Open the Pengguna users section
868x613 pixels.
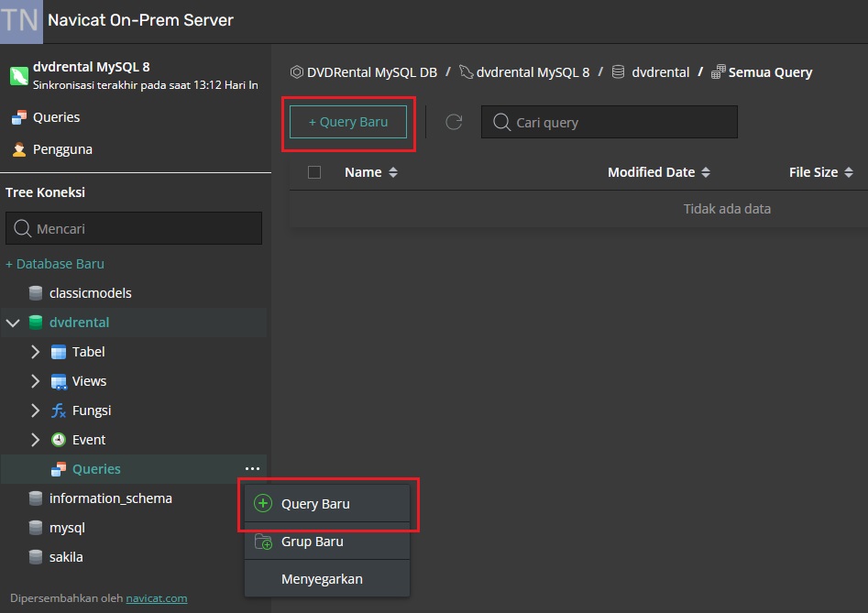[x=62, y=149]
